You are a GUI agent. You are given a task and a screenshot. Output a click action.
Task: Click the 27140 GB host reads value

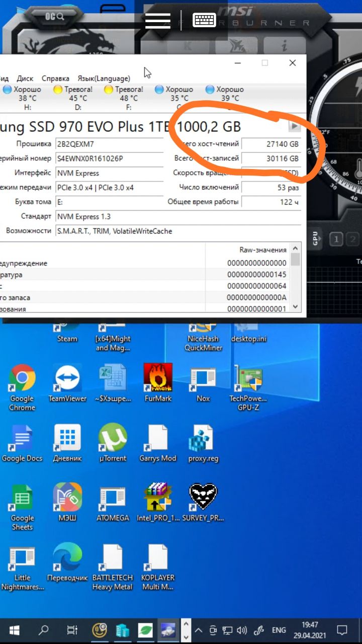(x=271, y=144)
